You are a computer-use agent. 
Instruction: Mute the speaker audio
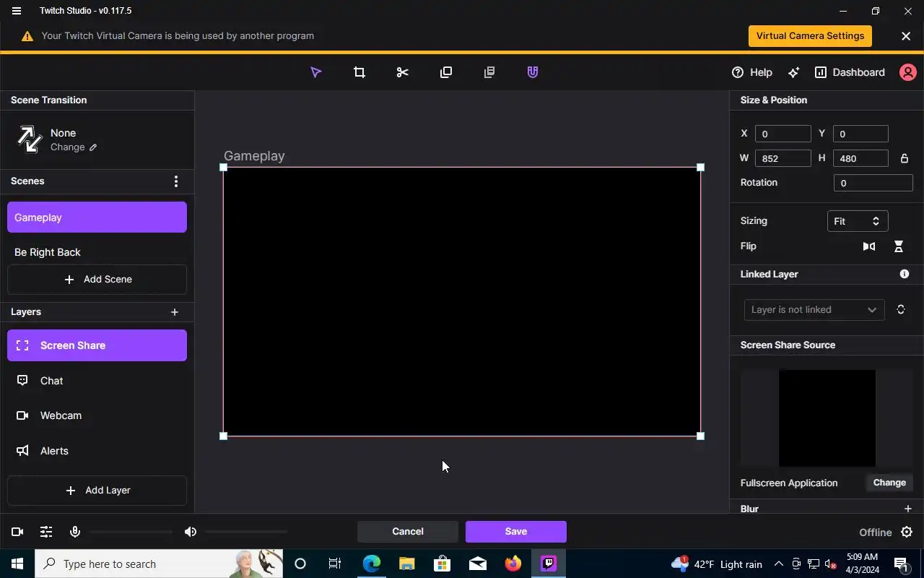[x=190, y=532]
